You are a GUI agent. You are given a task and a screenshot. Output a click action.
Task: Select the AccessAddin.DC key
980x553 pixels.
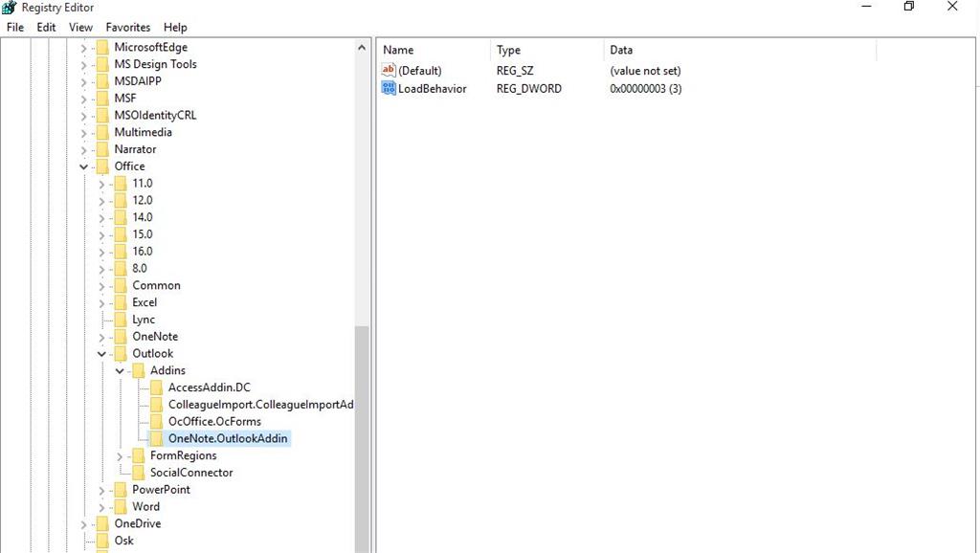209,387
